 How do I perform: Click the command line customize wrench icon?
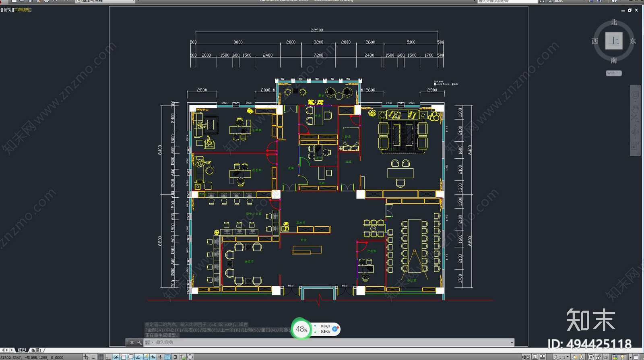139,342
